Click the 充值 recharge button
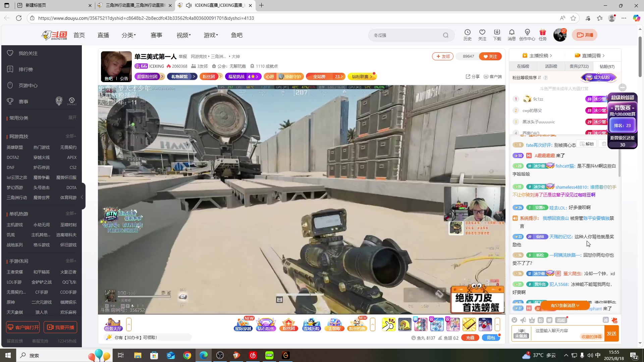 point(470,338)
